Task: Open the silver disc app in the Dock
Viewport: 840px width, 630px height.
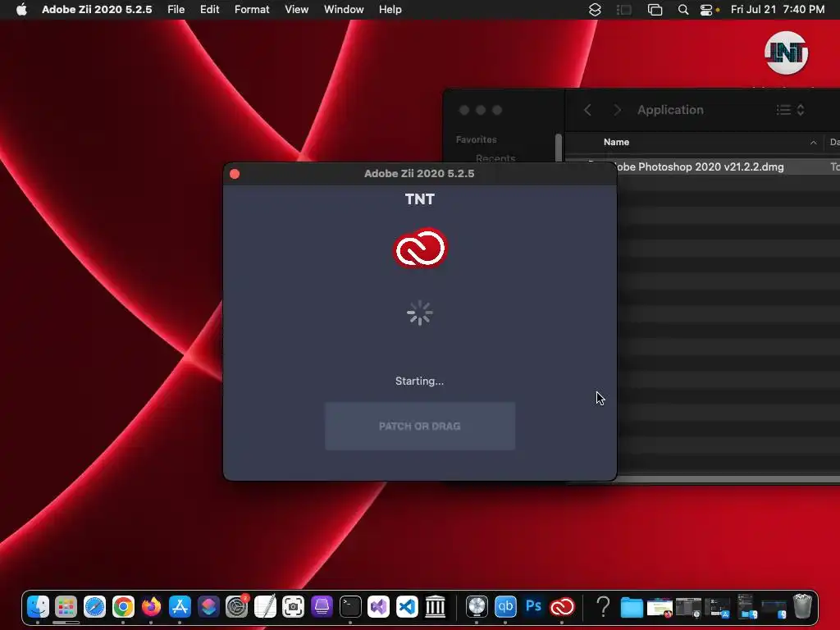Action: coord(477,606)
